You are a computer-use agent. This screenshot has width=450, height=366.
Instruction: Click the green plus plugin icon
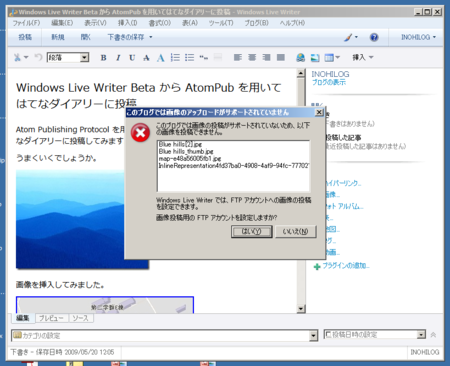(x=317, y=266)
